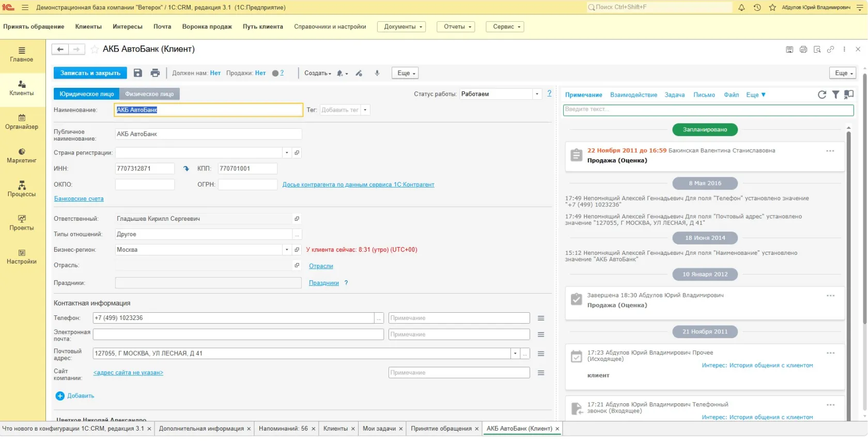Switch to Мои задачи tab

click(379, 429)
